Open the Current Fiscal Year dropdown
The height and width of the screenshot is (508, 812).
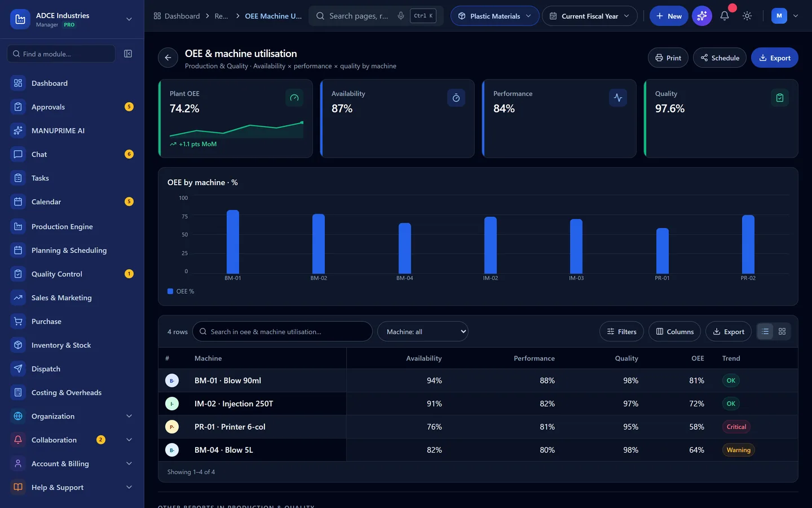589,16
